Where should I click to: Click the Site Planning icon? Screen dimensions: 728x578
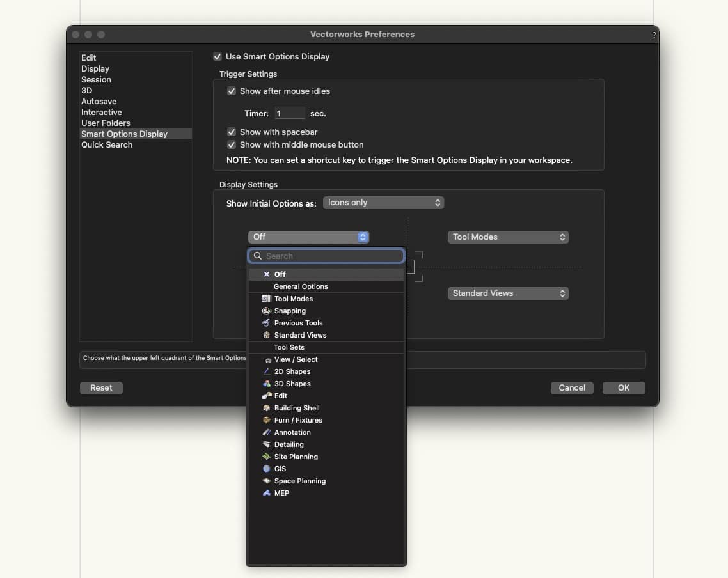pos(267,457)
